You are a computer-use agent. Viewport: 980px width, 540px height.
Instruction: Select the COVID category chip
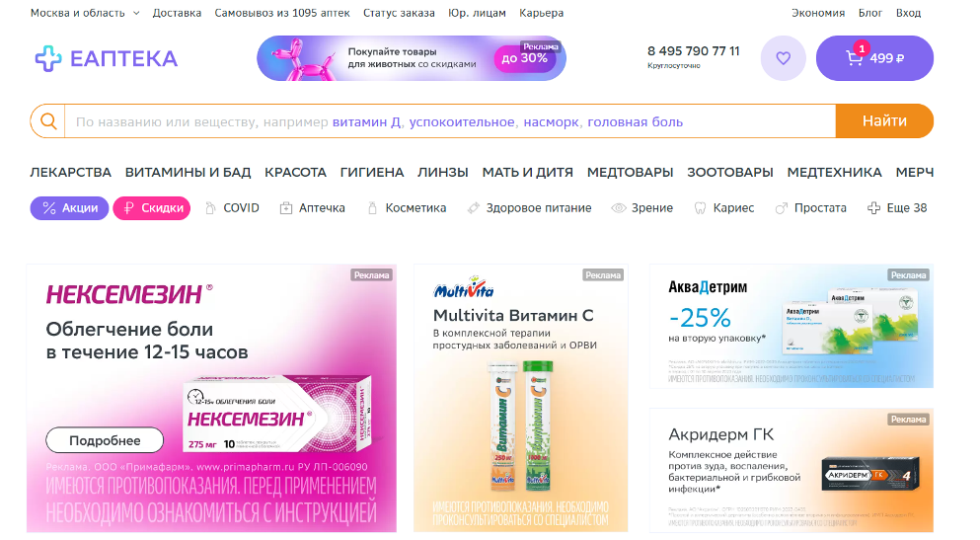click(232, 208)
